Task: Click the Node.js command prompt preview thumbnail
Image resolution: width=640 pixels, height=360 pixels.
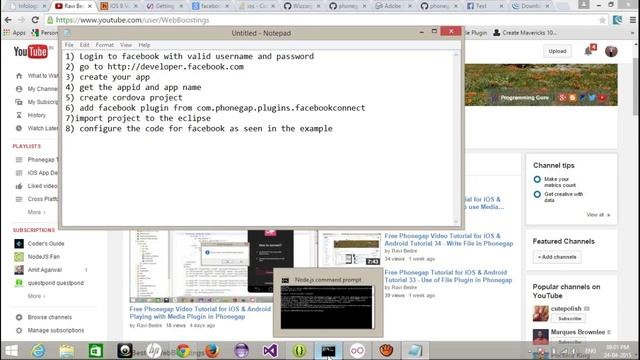Action: point(327,307)
